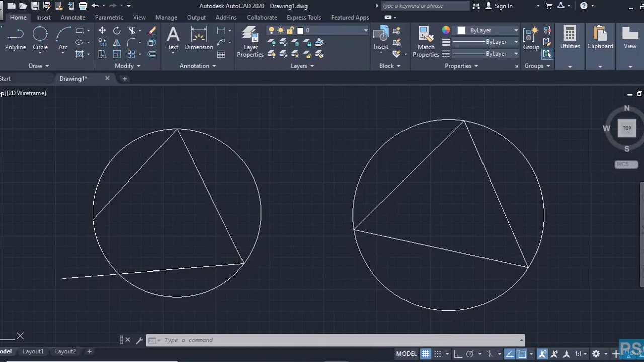
Task: Select the Stretch tool
Action: pyautogui.click(x=102, y=54)
